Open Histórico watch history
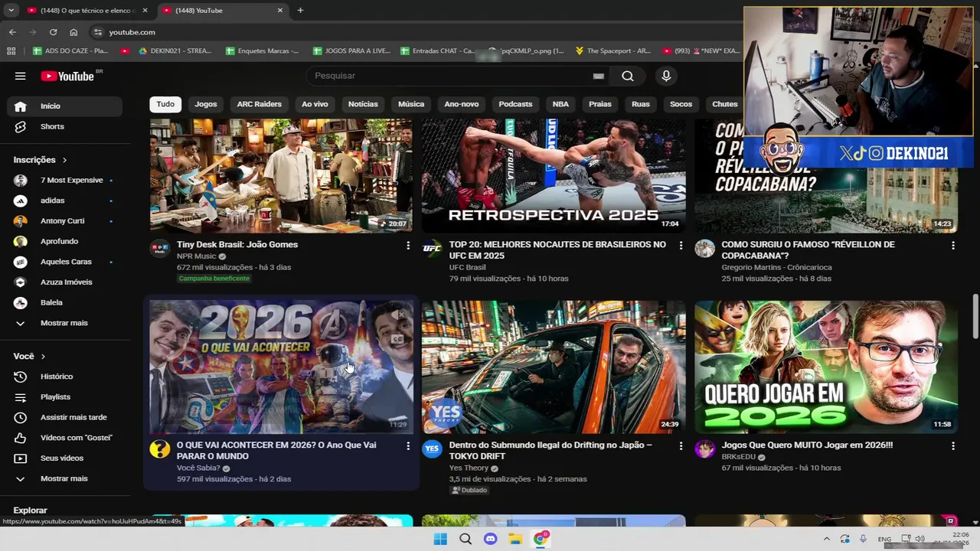Screen dimensions: 980x551 (x=64, y=377)
